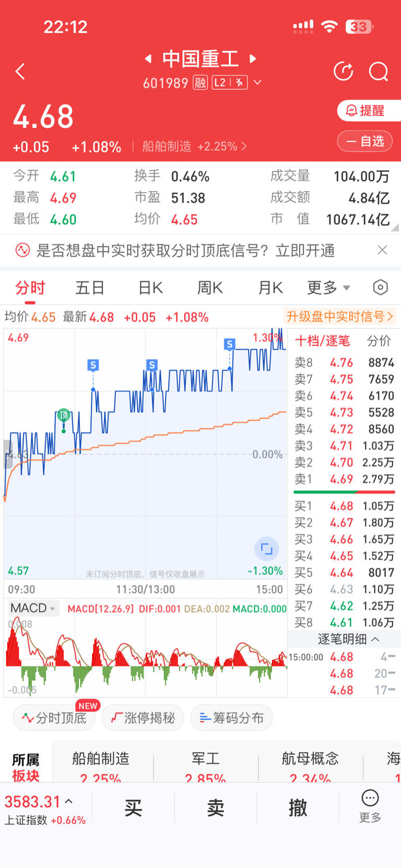401x868 pixels.
Task: Tap the L2 level badge
Action: tap(230, 82)
